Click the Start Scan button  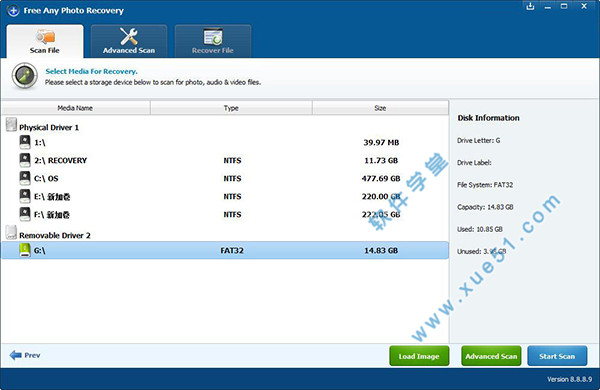click(557, 356)
